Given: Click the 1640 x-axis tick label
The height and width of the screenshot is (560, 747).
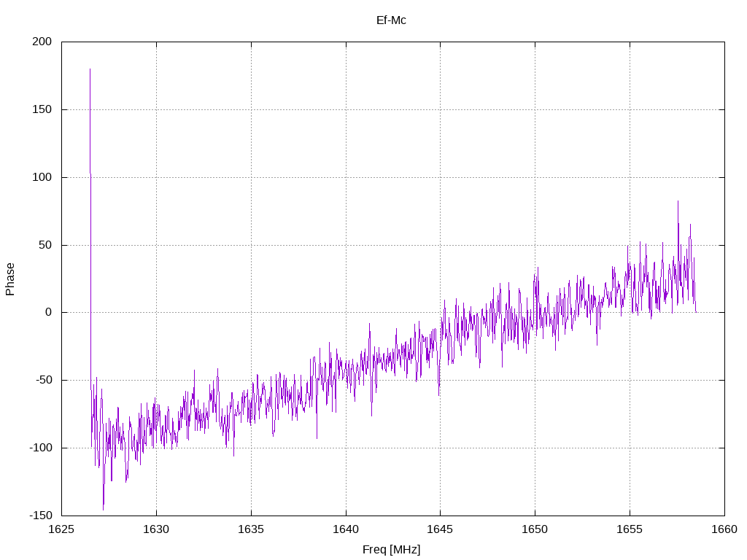Looking at the screenshot, I should point(346,529).
